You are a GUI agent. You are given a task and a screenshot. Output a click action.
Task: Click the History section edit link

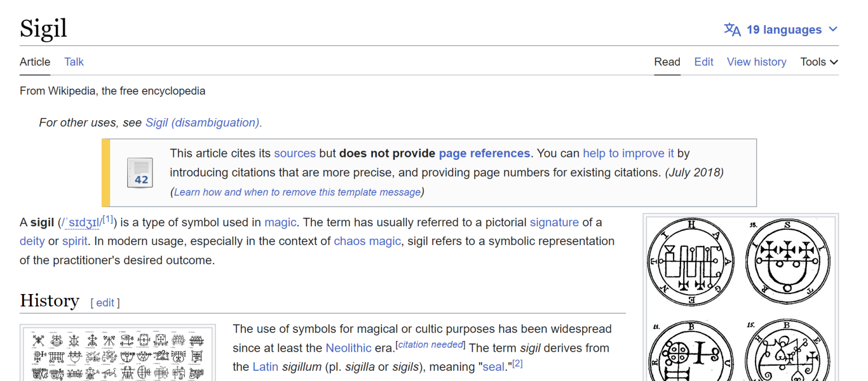[105, 303]
